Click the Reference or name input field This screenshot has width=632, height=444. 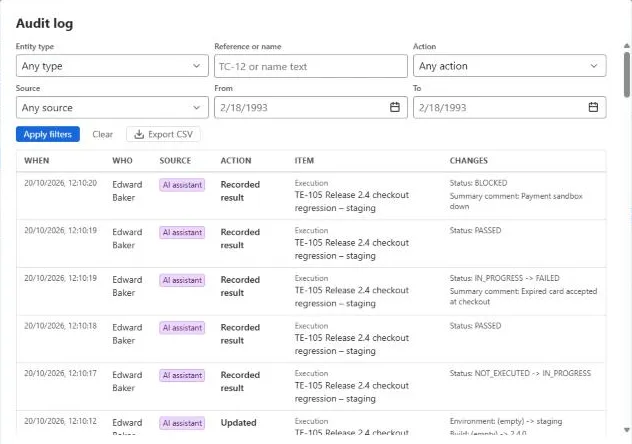pos(311,66)
